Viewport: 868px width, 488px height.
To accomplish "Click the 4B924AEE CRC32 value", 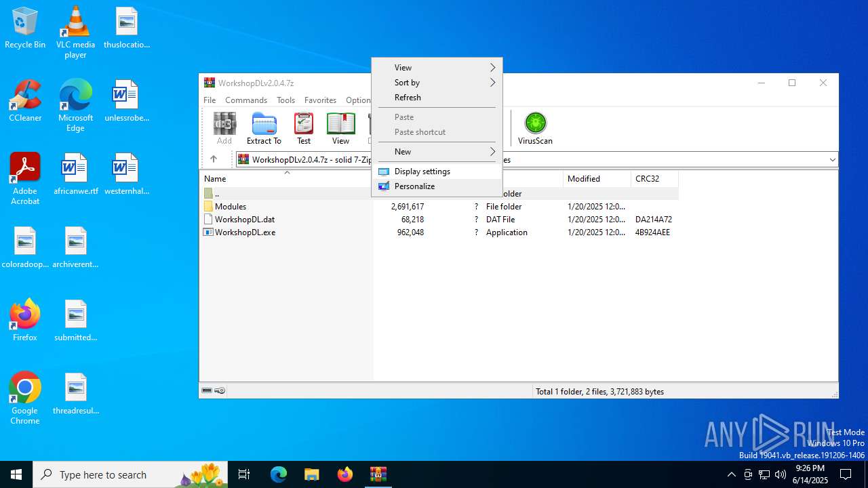I will 652,232.
